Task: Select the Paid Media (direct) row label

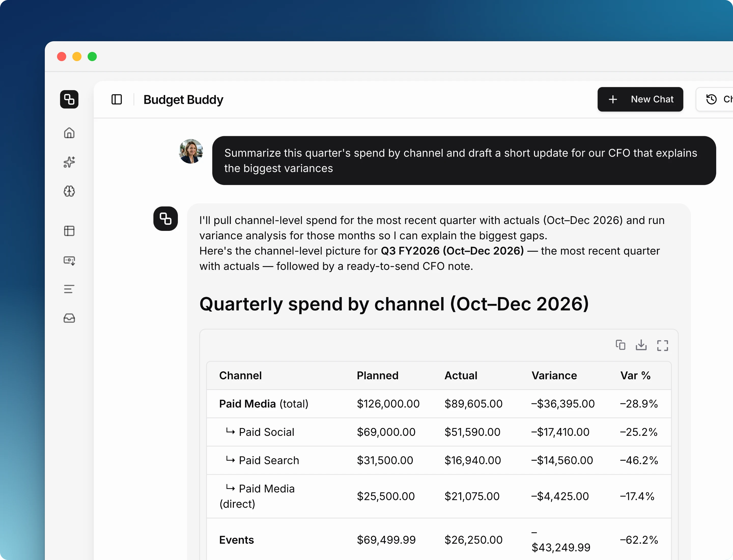Action: click(x=257, y=496)
